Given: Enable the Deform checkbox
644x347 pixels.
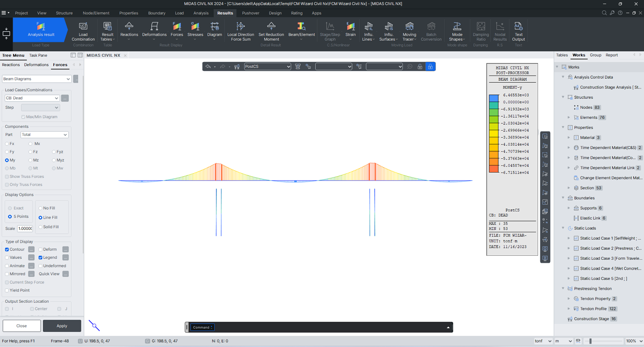Looking at the screenshot, I should (40, 250).
